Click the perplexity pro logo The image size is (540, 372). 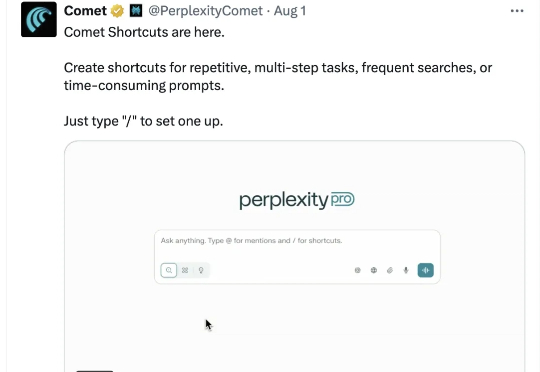[x=297, y=200]
